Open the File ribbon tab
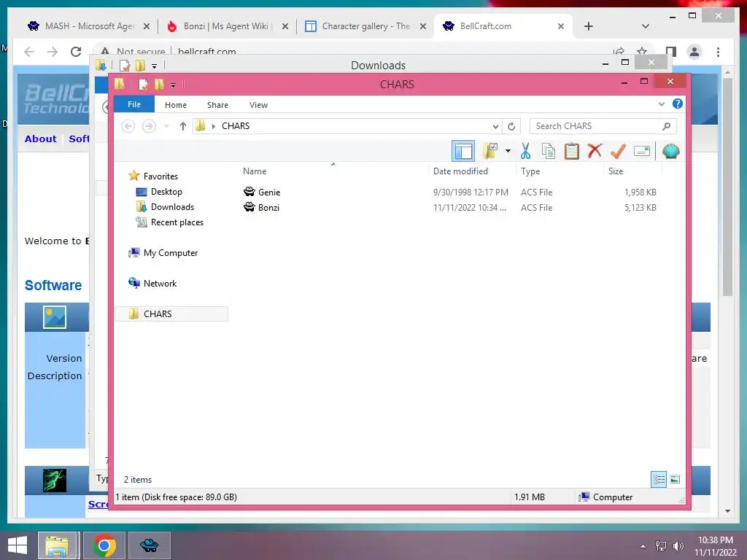 [134, 104]
